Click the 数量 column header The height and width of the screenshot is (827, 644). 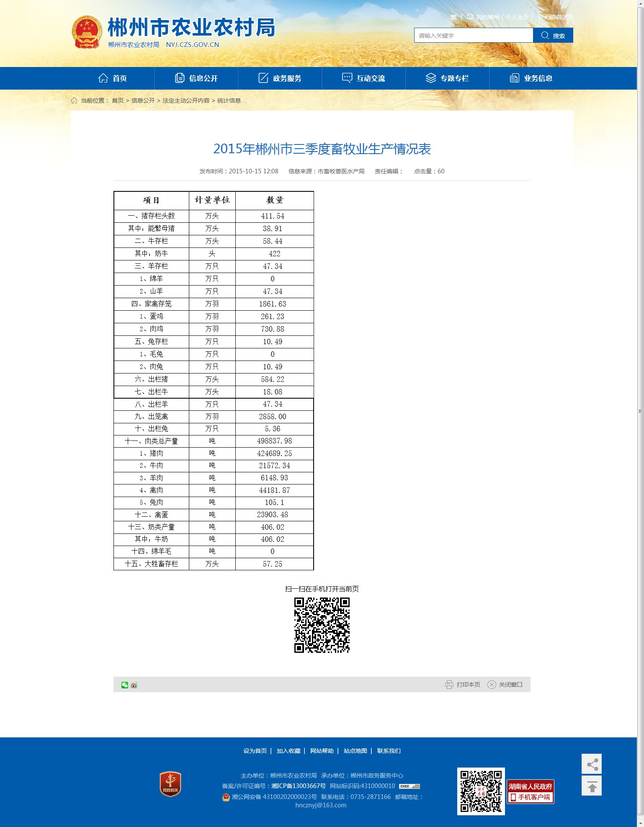(x=274, y=201)
